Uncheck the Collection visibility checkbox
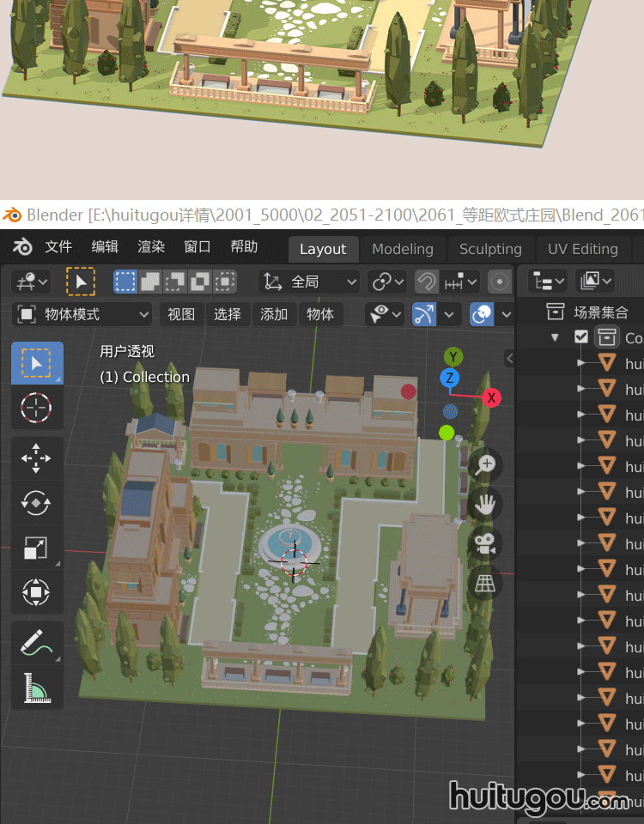Viewport: 644px width, 824px height. pyautogui.click(x=581, y=336)
